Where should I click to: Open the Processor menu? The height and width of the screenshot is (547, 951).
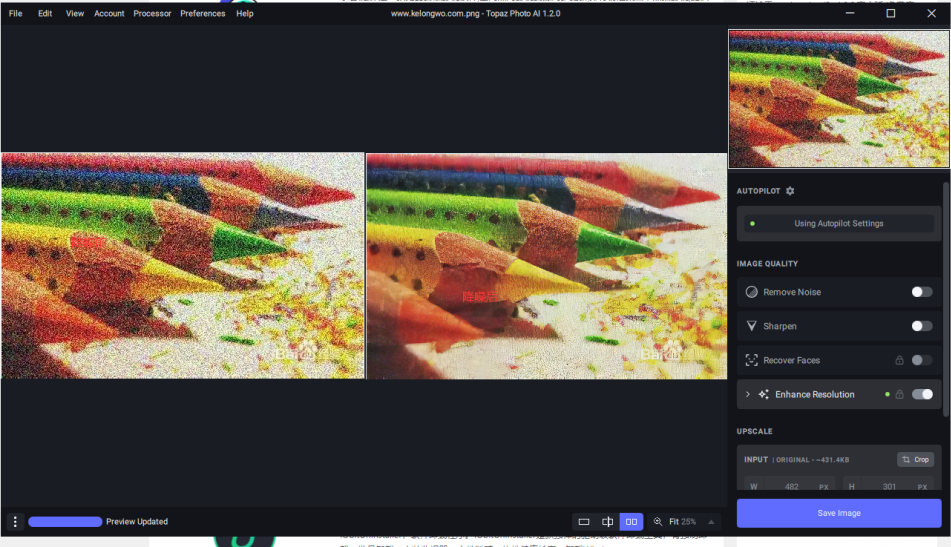(x=152, y=13)
